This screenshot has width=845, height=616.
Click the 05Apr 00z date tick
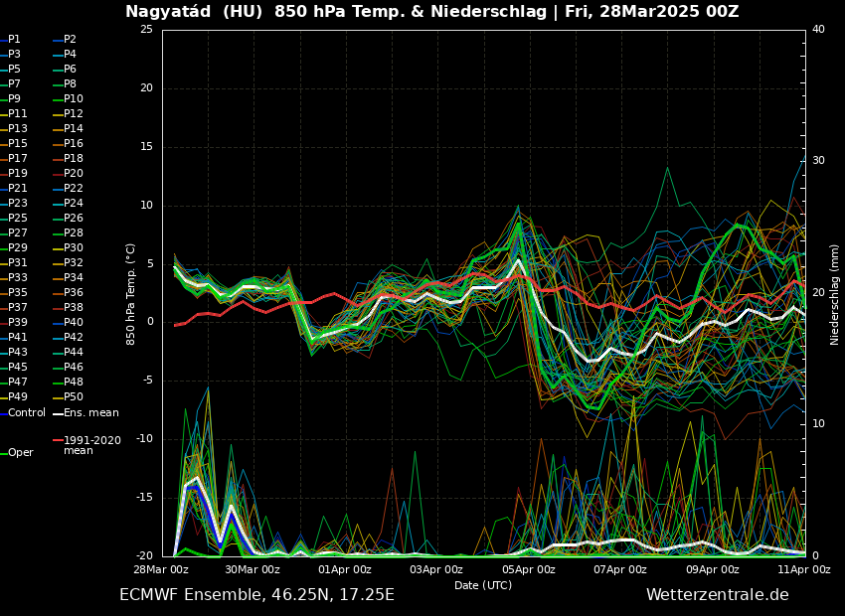tap(528, 569)
